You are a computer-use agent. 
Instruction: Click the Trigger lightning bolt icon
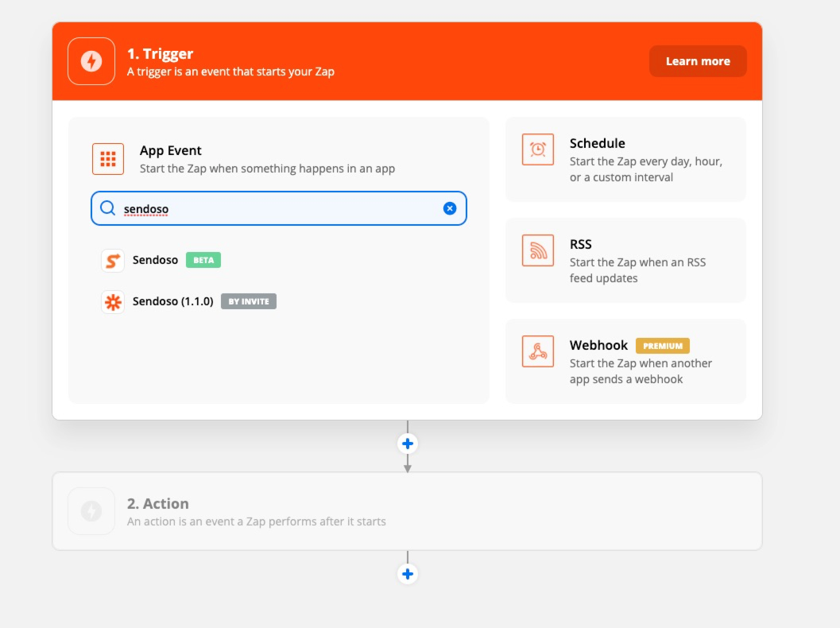coord(91,61)
